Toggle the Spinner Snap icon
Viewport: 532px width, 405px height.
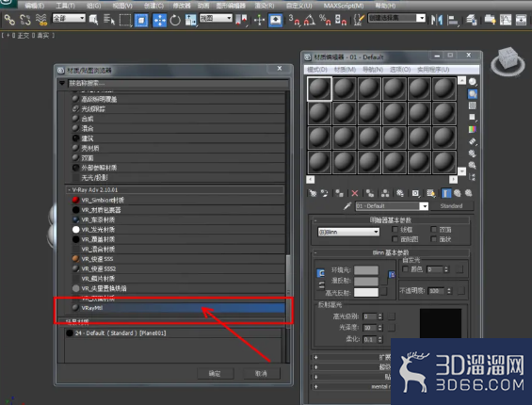[x=341, y=20]
